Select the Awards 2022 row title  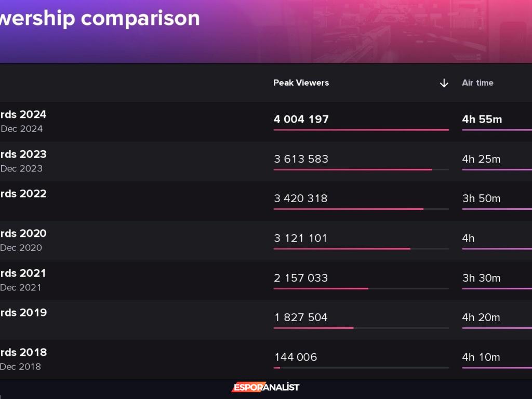23,194
